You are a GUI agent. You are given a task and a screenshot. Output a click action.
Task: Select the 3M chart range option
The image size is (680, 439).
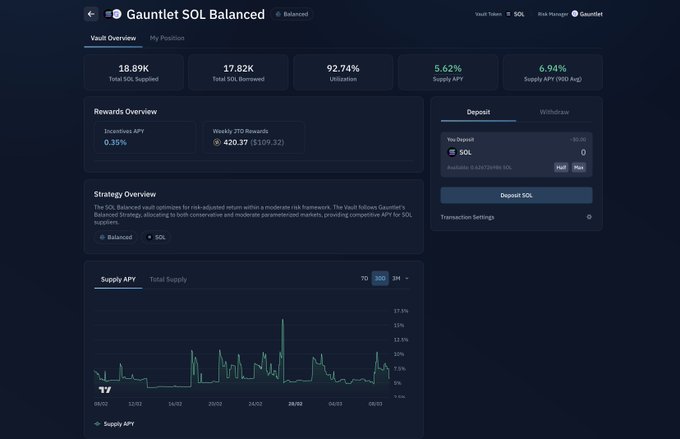[x=396, y=278]
